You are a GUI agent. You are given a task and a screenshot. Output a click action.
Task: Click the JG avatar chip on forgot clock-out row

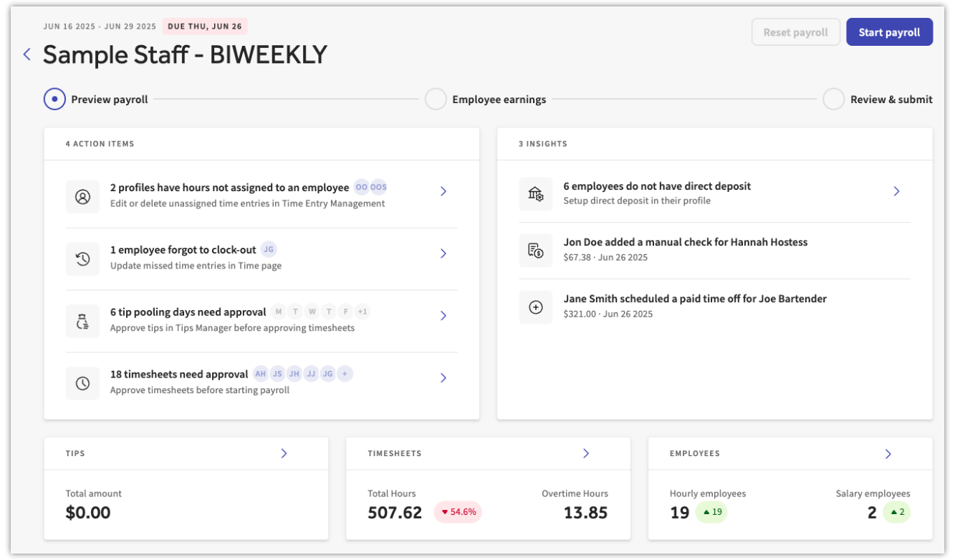tap(269, 249)
